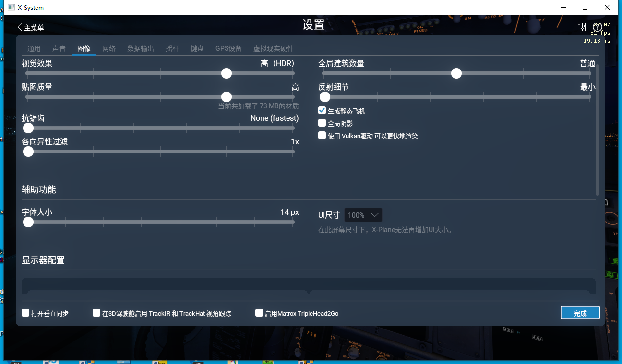Go to the 摇杆 tab
The height and width of the screenshot is (364, 622).
point(172,48)
